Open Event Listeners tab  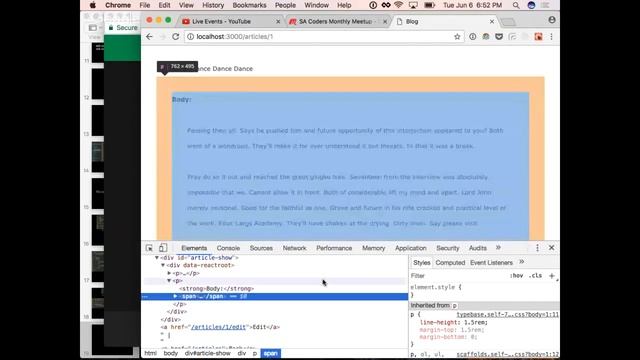pyautogui.click(x=491, y=263)
